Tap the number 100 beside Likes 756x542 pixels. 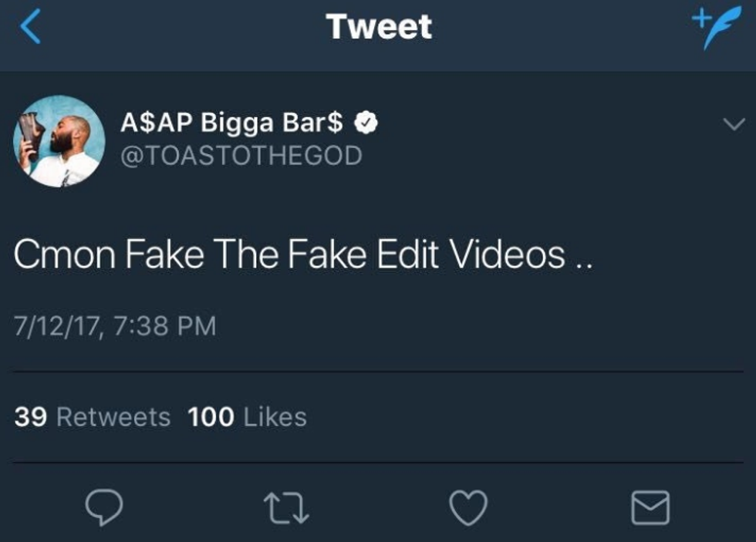point(211,417)
